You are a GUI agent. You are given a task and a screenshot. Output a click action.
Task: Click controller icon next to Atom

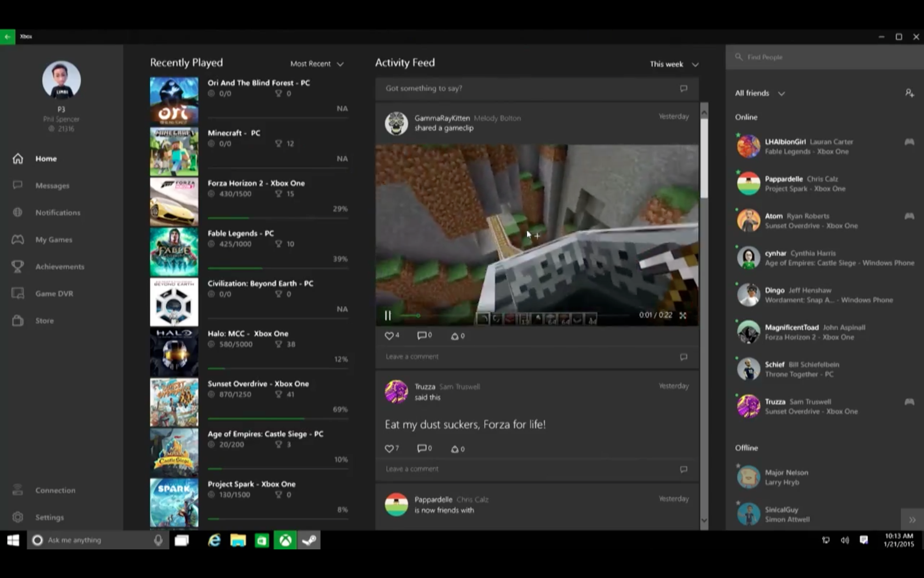(x=909, y=216)
